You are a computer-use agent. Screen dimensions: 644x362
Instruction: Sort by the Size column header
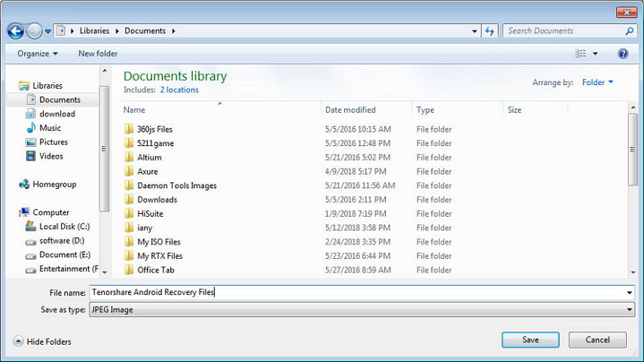click(x=514, y=110)
